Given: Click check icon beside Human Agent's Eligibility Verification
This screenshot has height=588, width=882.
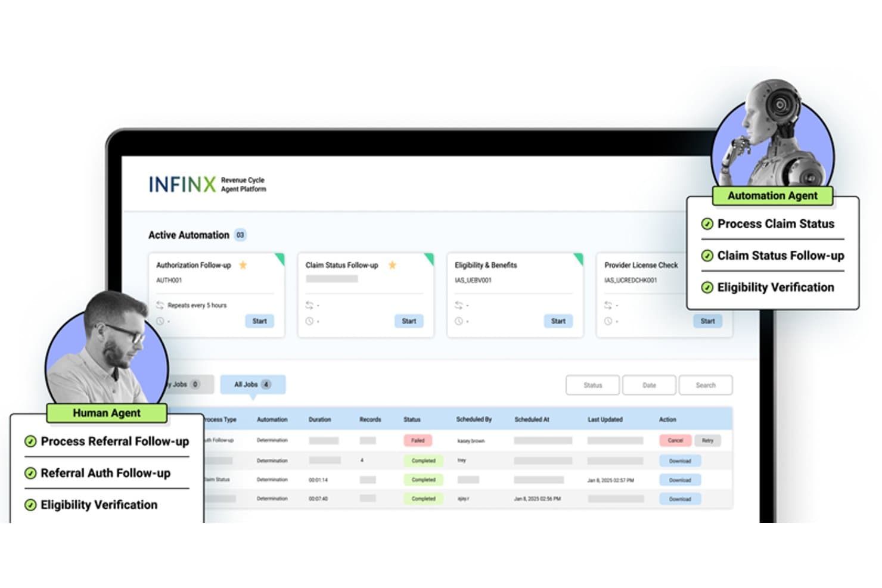Looking at the screenshot, I should [x=30, y=505].
